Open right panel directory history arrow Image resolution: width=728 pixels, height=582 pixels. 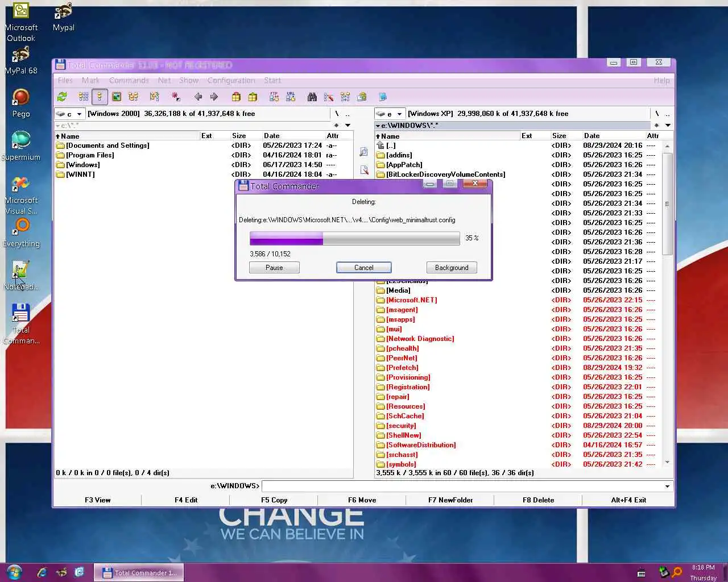[x=668, y=126]
